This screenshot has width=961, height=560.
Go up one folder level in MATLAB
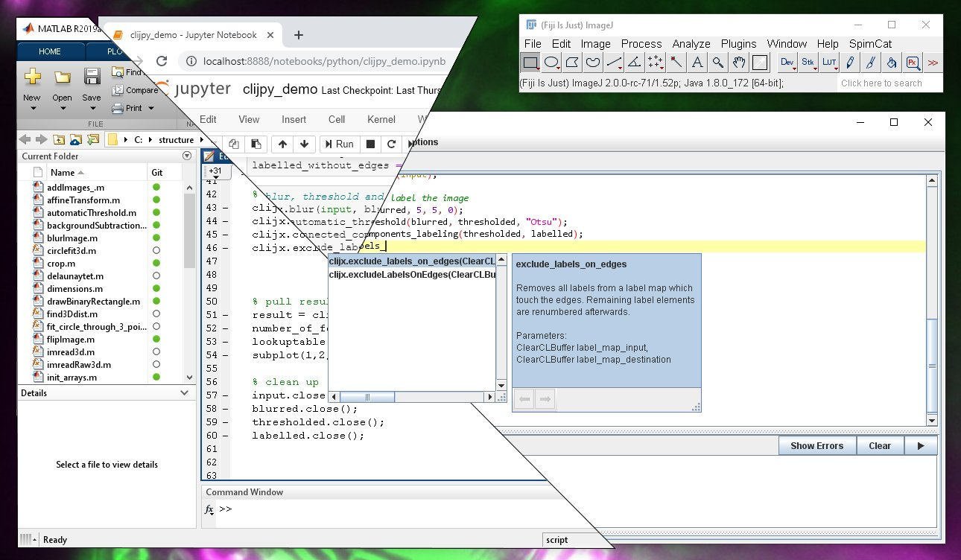[57, 139]
